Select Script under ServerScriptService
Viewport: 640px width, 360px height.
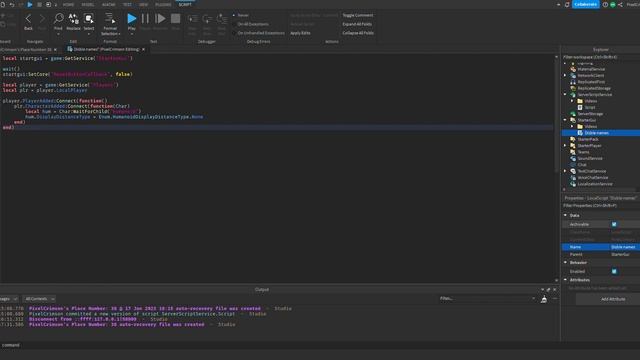tap(590, 107)
